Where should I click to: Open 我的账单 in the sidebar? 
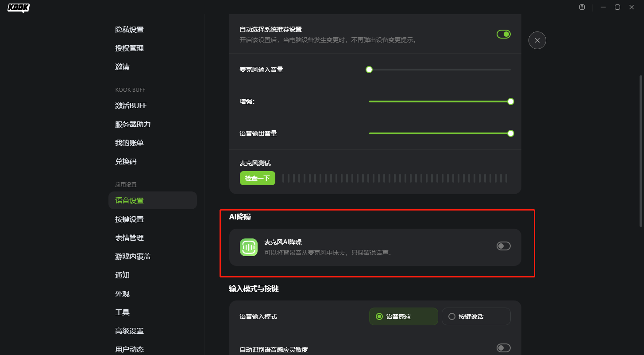(153, 143)
